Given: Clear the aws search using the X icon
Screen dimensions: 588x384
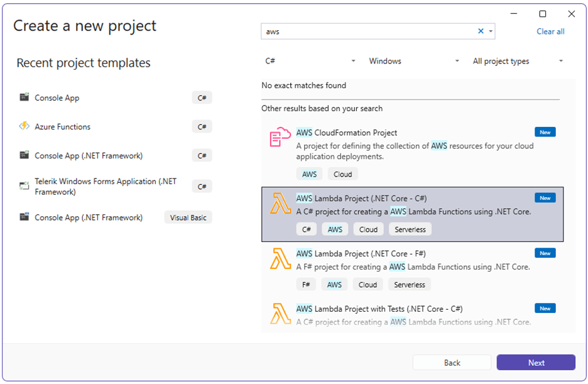Looking at the screenshot, I should pos(480,31).
